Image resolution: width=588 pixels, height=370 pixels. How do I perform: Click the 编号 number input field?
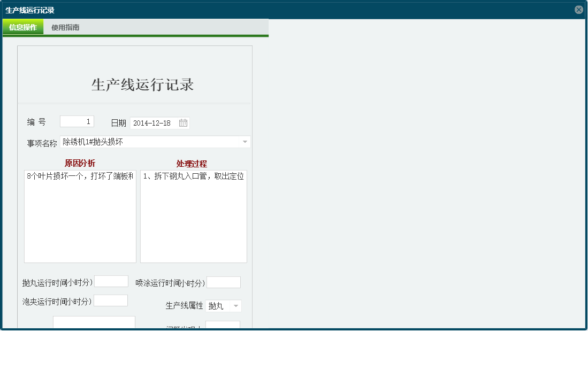click(x=77, y=121)
